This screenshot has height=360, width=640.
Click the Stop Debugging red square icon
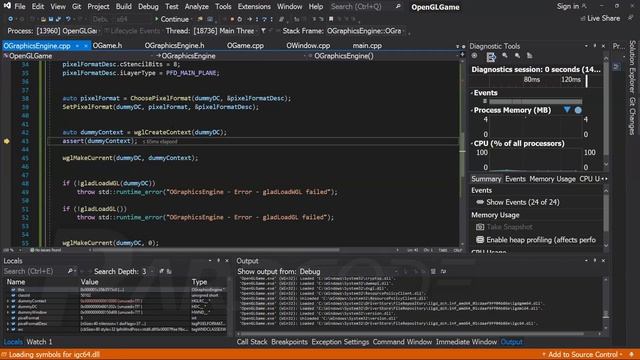coord(232,19)
